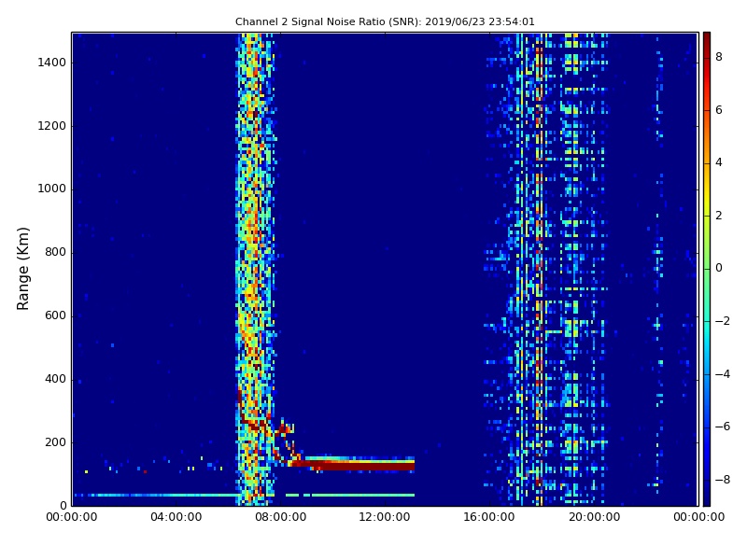Click the thin cyan low-range line before 06:00
The height and width of the screenshot is (560, 747).
tap(156, 496)
